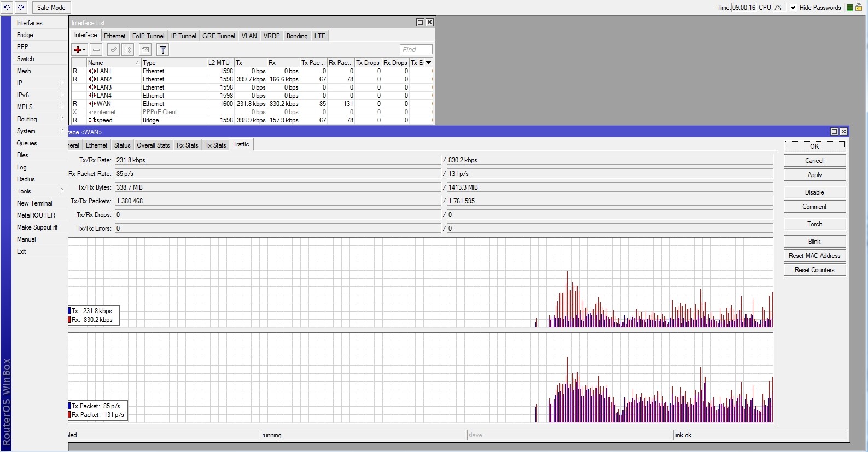Open the funnel filter icon

(162, 50)
